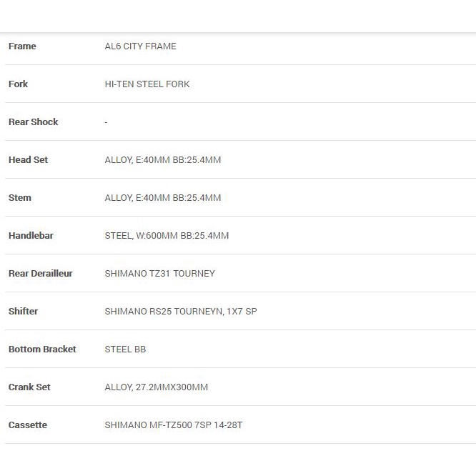This screenshot has width=476, height=476.
Task: Click the AL6 CITY FRAME value
Action: tap(140, 46)
